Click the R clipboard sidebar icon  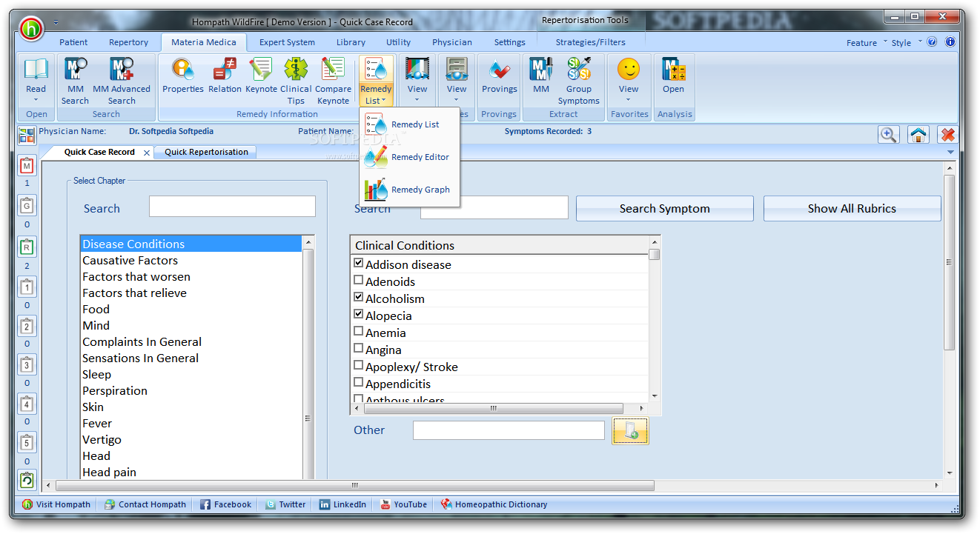click(x=27, y=247)
